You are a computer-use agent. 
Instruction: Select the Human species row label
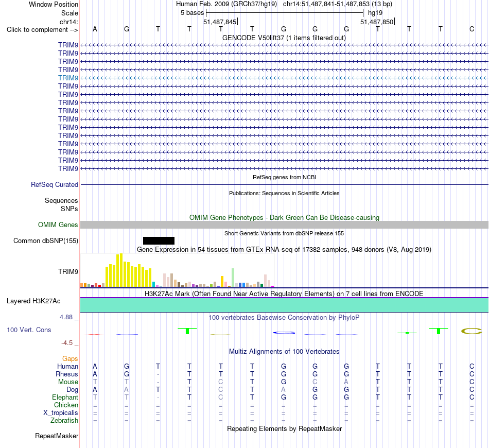[x=67, y=366]
